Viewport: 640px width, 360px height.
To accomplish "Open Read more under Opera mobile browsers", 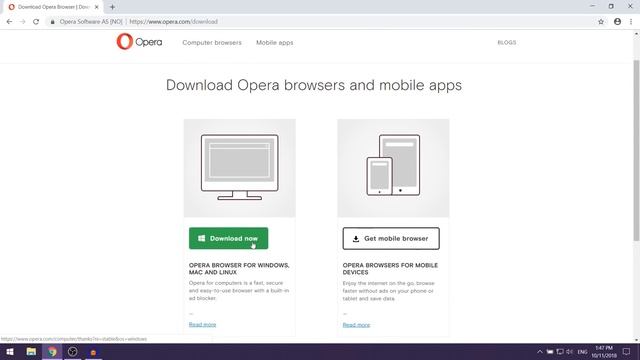I will [356, 325].
